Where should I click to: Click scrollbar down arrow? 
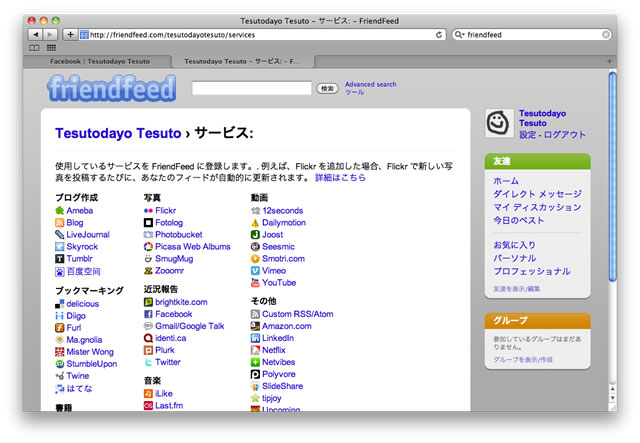pyautogui.click(x=612, y=398)
